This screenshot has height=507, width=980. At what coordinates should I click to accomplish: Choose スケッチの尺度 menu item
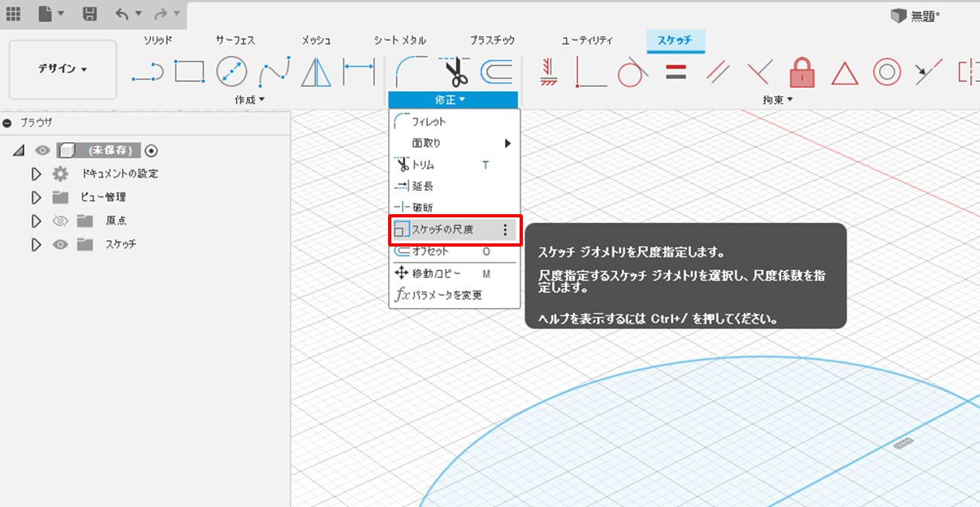pos(454,230)
